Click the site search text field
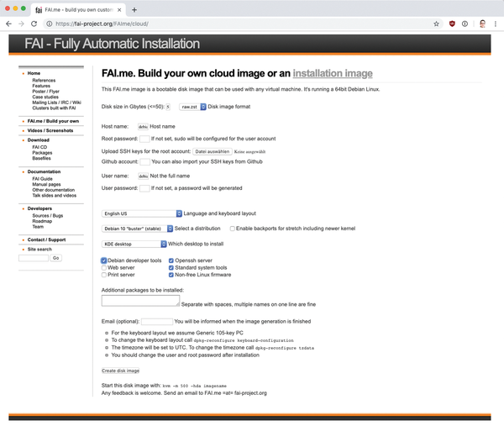The height and width of the screenshot is (426, 504). coord(34,258)
